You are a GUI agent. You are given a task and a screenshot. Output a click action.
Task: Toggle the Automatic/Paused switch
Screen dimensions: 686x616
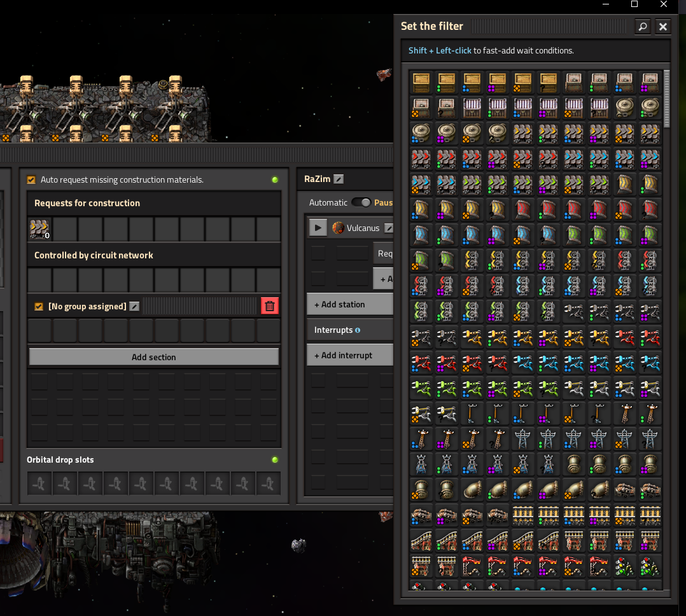tap(361, 202)
